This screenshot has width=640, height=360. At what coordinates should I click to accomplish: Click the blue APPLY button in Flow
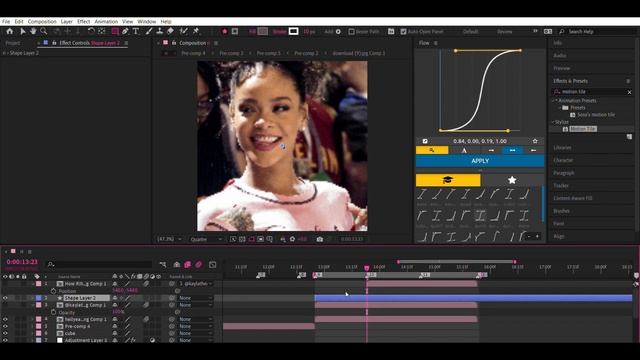point(480,161)
